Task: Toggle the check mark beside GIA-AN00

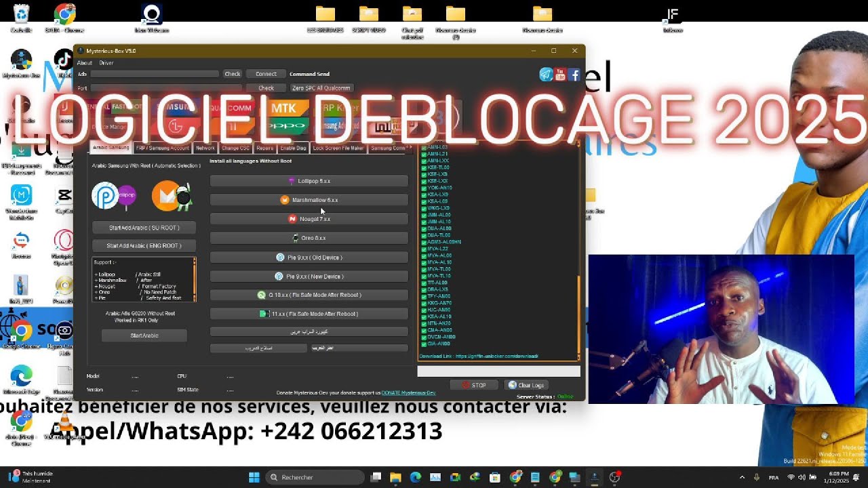Action: point(424,344)
